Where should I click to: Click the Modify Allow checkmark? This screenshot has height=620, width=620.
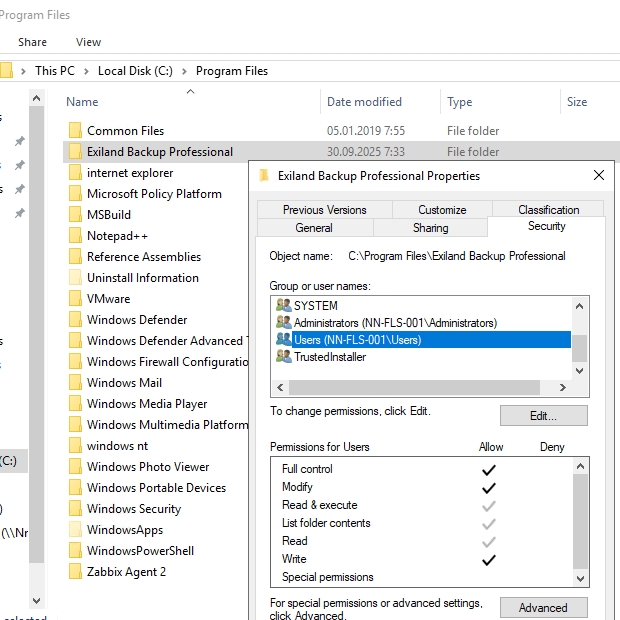[489, 487]
